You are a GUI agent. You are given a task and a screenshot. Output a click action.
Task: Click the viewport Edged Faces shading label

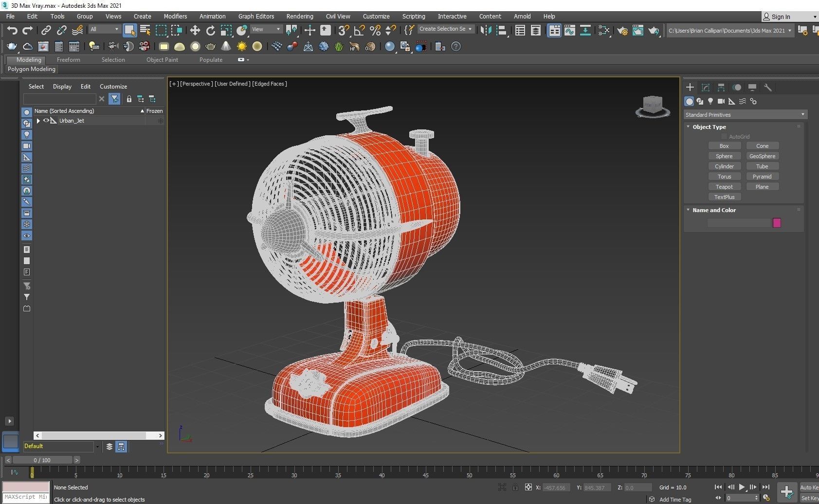pyautogui.click(x=270, y=84)
